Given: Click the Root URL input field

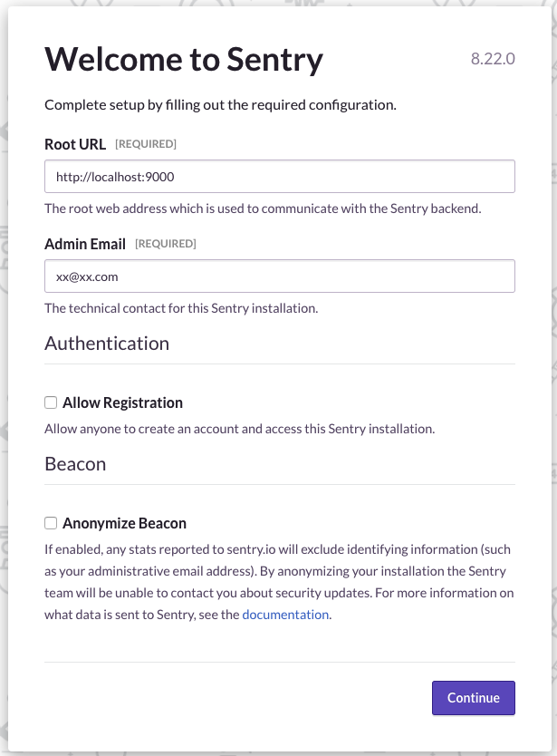Looking at the screenshot, I should [x=280, y=177].
